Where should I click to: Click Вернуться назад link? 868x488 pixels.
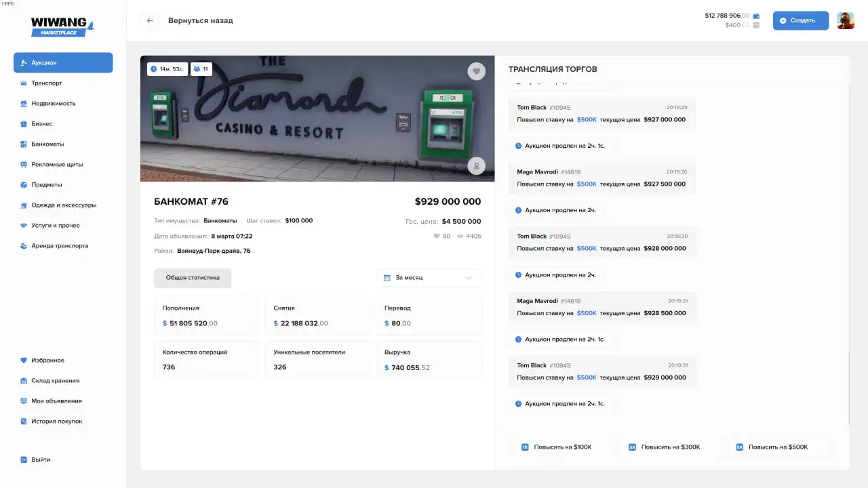[x=201, y=21]
